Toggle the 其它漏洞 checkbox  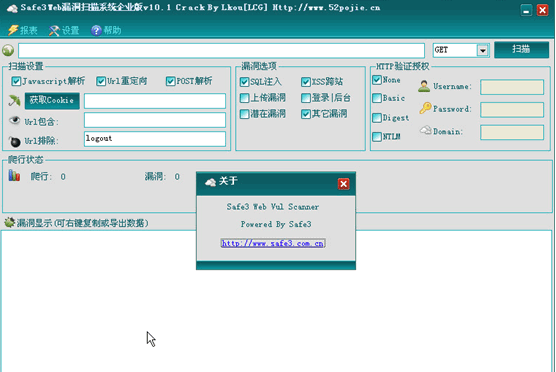[x=306, y=114]
